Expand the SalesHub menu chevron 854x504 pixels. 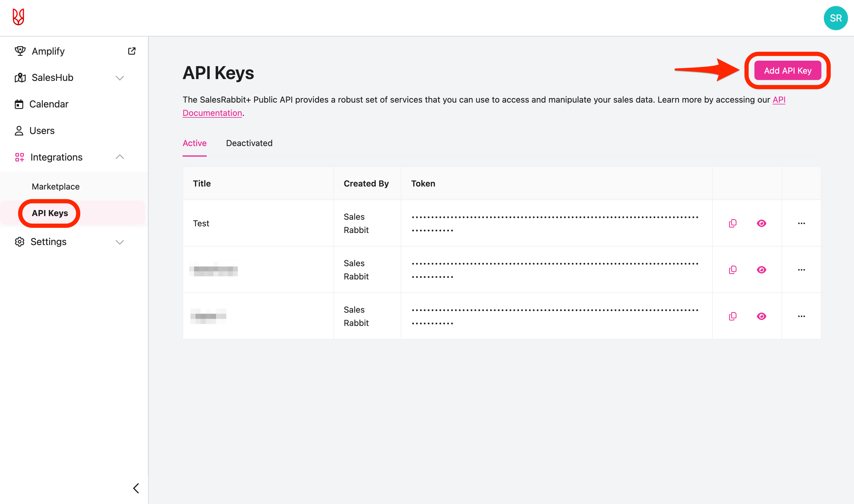click(x=119, y=78)
